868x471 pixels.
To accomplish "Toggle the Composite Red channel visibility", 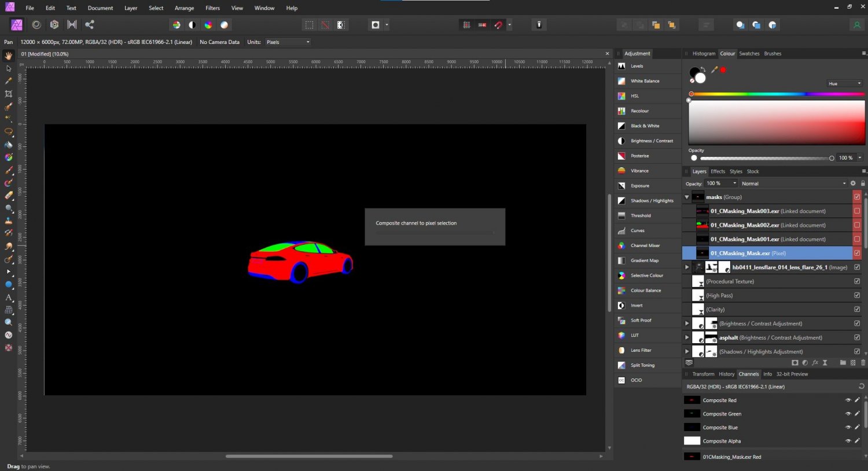I will tap(847, 400).
